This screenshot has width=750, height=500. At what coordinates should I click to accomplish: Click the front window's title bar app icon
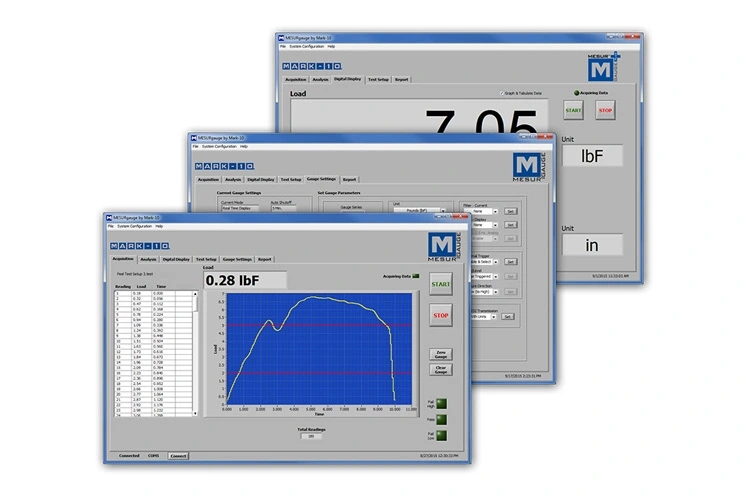[109, 218]
